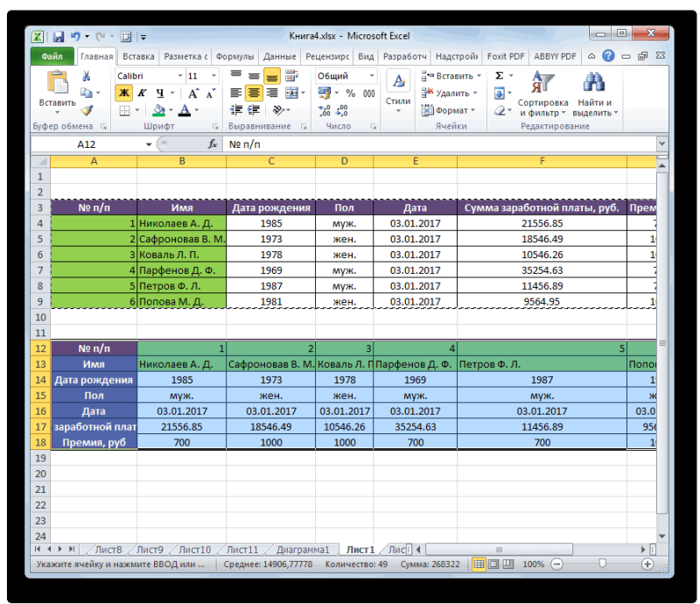Open the font size 11 dropdown
Image resolution: width=700 pixels, height=604 pixels.
[x=213, y=76]
